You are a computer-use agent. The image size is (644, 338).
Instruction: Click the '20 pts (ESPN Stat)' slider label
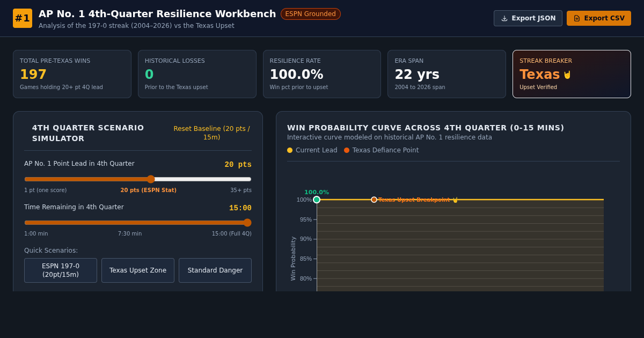pos(149,190)
